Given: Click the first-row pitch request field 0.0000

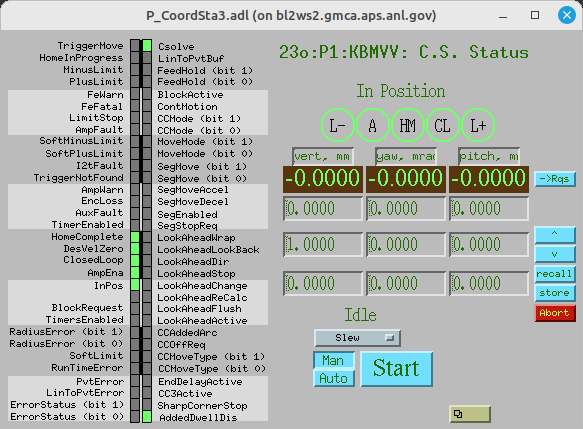Looking at the screenshot, I should coord(489,209).
